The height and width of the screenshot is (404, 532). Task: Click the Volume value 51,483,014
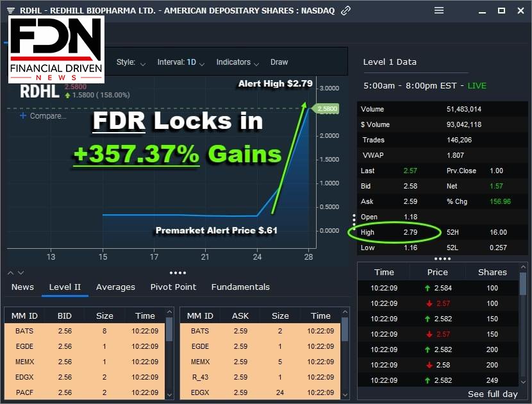point(464,109)
